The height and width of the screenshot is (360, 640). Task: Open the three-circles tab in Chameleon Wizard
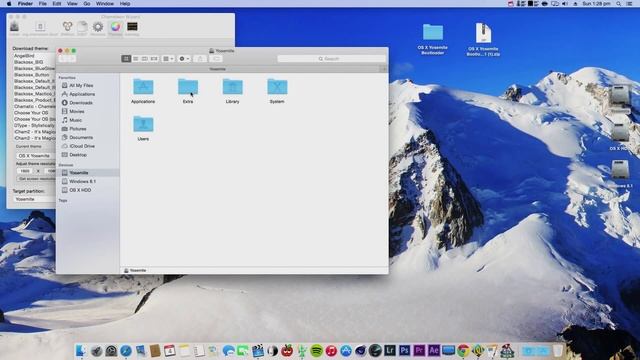pos(67,28)
